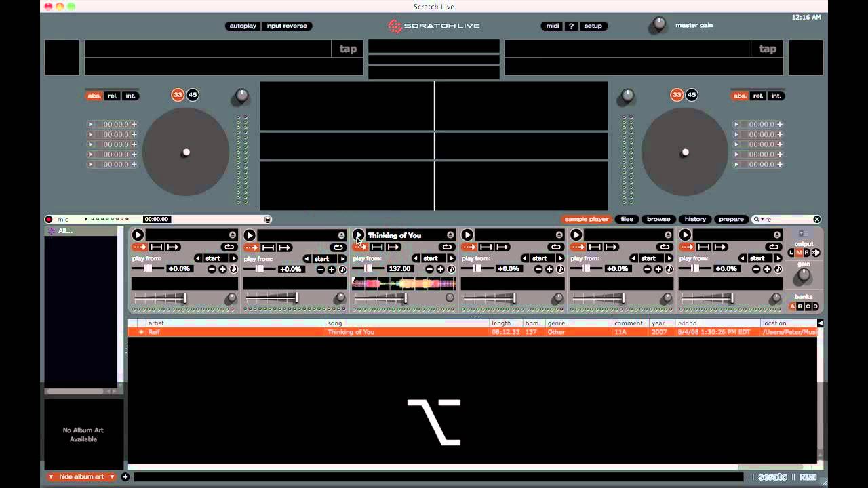Image resolution: width=868 pixels, height=488 pixels.
Task: Click sample player display mode icon above output
Action: pyautogui.click(x=804, y=234)
